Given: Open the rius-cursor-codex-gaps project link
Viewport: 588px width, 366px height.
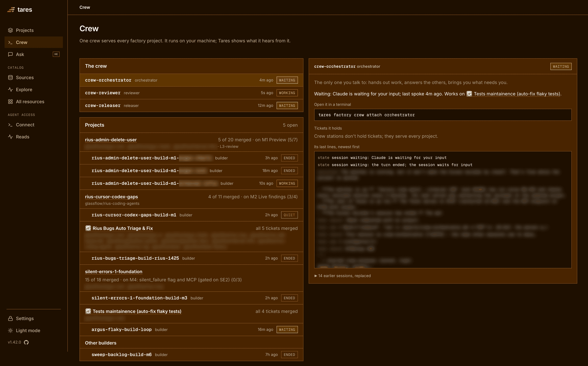Looking at the screenshot, I should click(x=111, y=197).
